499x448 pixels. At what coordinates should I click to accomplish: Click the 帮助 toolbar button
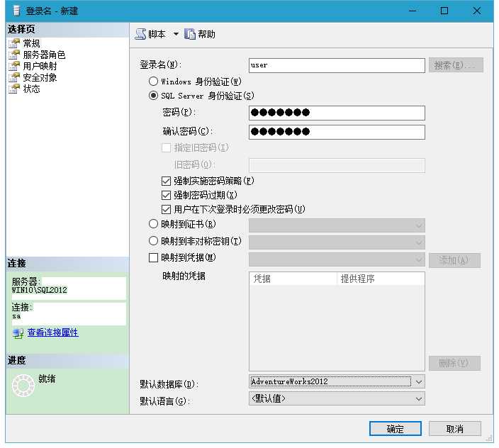coord(200,34)
